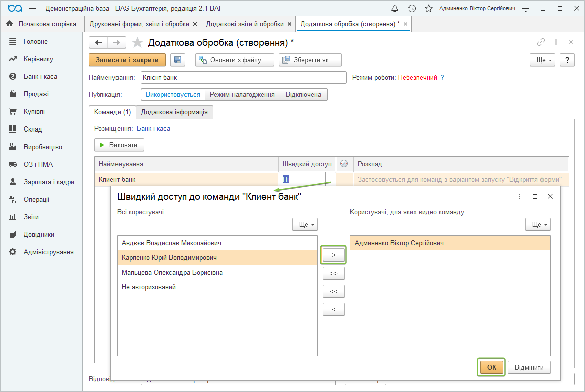The image size is (585, 392).
Task: Confirm the dialog with OK
Action: point(491,367)
